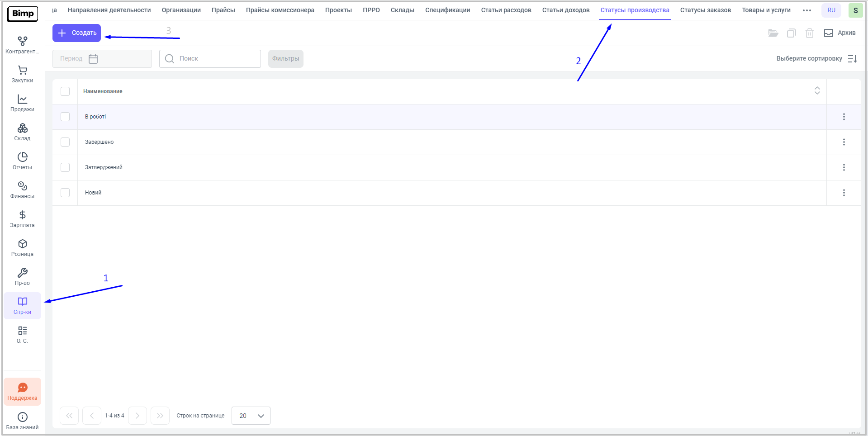
Task: Switch to the Статусы заказов tab
Action: (x=705, y=10)
